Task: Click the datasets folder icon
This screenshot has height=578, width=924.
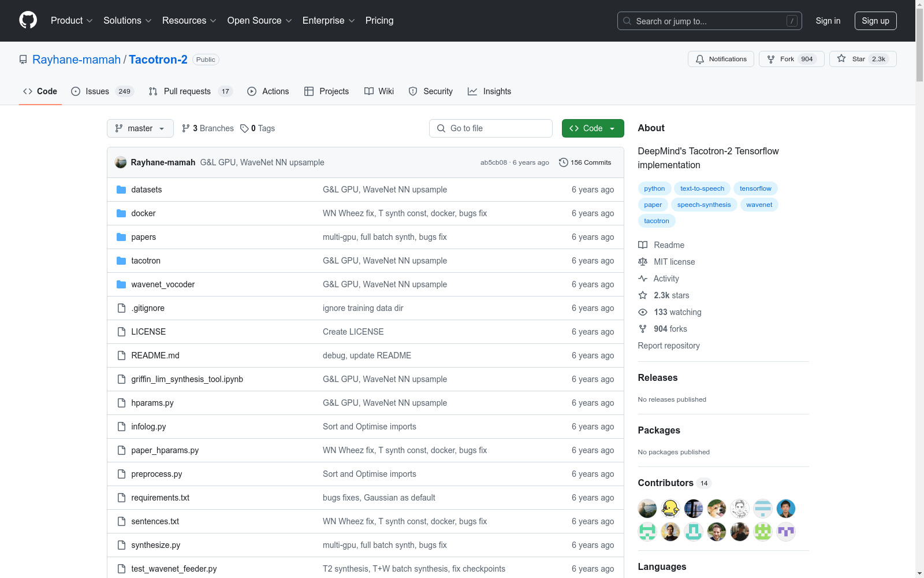Action: click(x=121, y=190)
